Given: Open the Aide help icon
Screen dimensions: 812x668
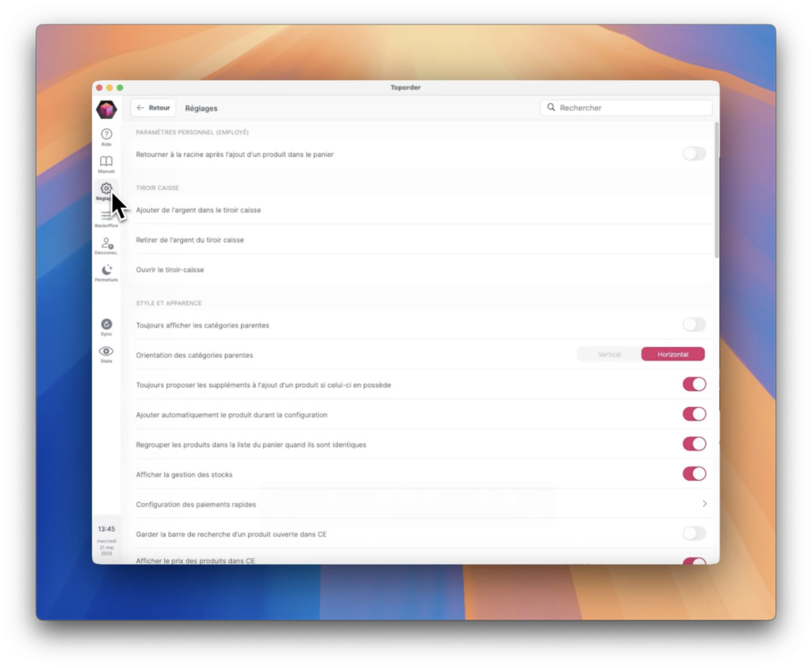Looking at the screenshot, I should pyautogui.click(x=106, y=135).
